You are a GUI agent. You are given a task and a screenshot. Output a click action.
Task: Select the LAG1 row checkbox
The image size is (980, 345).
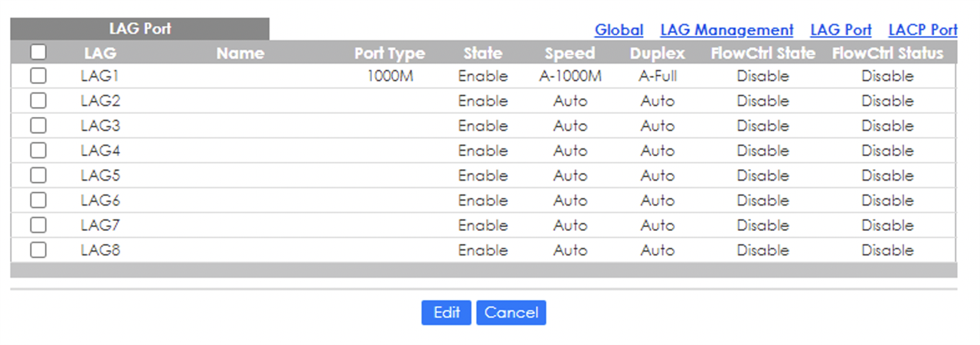point(38,76)
